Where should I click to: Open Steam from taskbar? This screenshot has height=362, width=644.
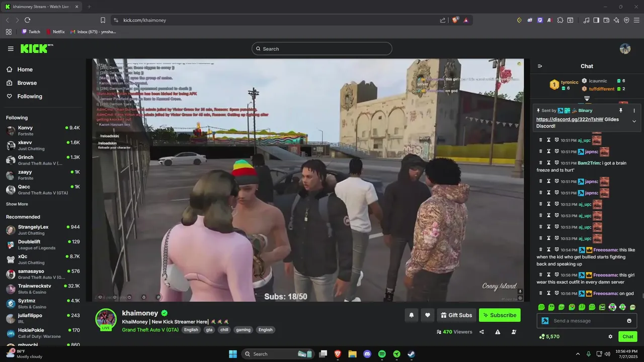point(411,354)
